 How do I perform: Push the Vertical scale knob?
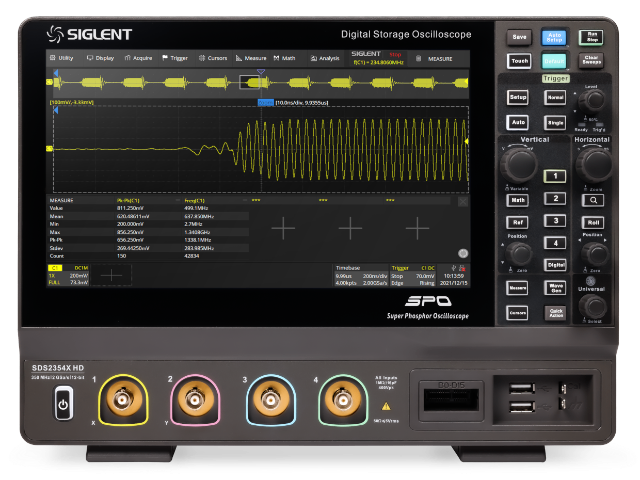pos(518,164)
